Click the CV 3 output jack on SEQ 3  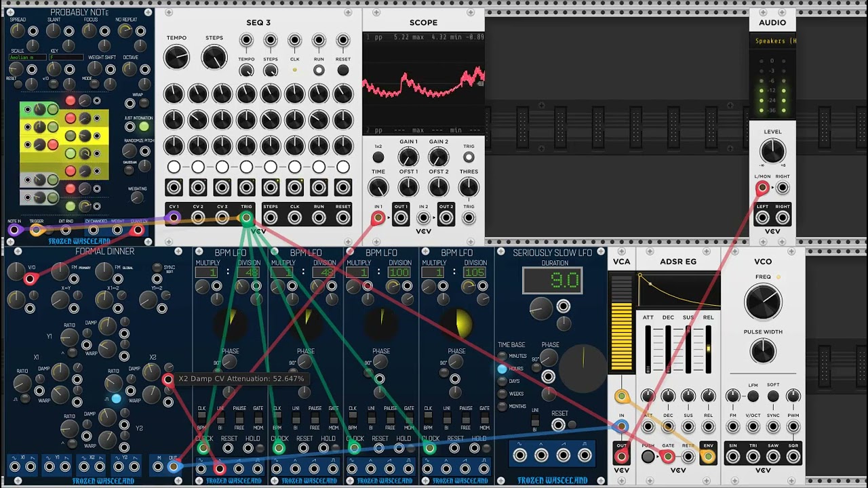222,218
